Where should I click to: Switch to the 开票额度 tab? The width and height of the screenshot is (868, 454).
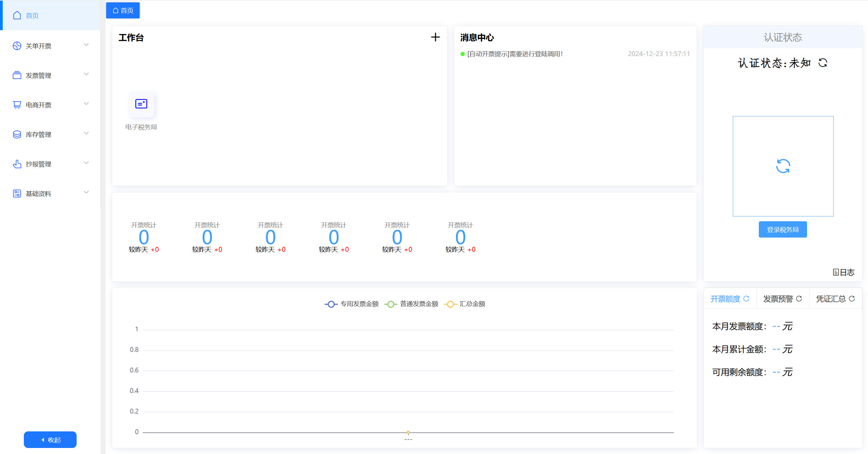[730, 299]
